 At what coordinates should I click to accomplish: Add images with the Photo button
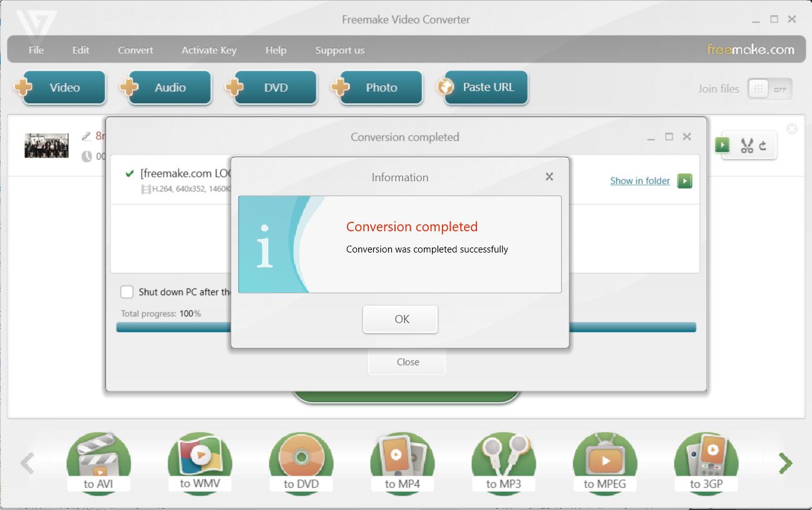[378, 87]
